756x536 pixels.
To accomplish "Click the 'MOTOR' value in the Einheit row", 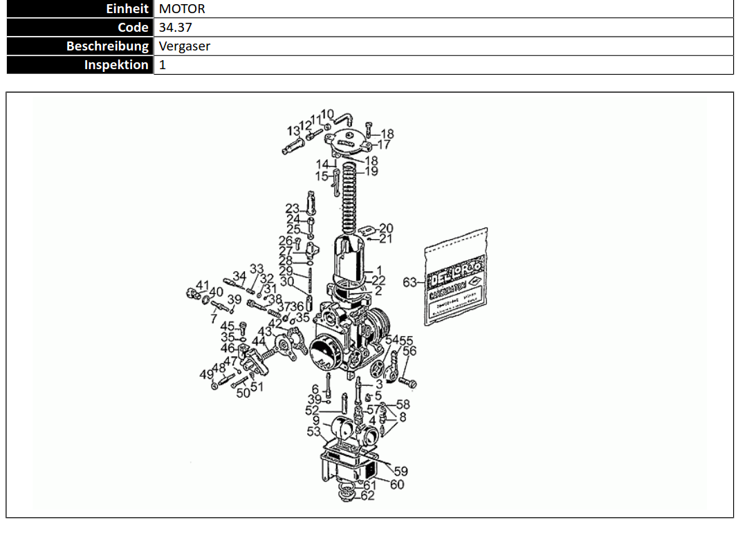I will [182, 9].
